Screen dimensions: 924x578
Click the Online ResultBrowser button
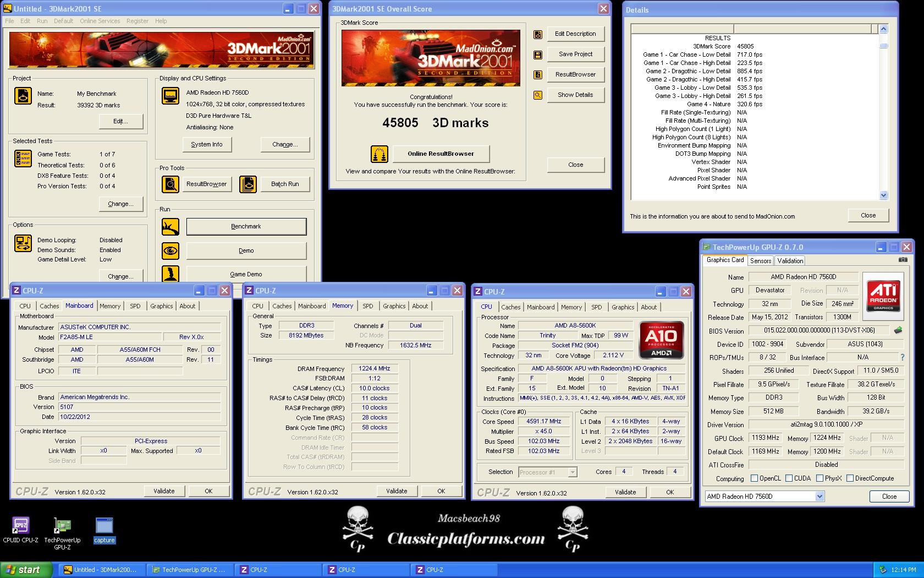pyautogui.click(x=441, y=154)
